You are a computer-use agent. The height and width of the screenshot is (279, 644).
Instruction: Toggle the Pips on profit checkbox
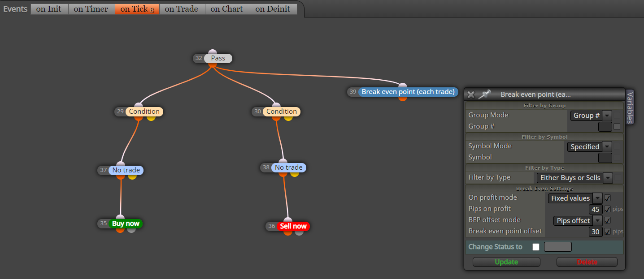pyautogui.click(x=607, y=209)
